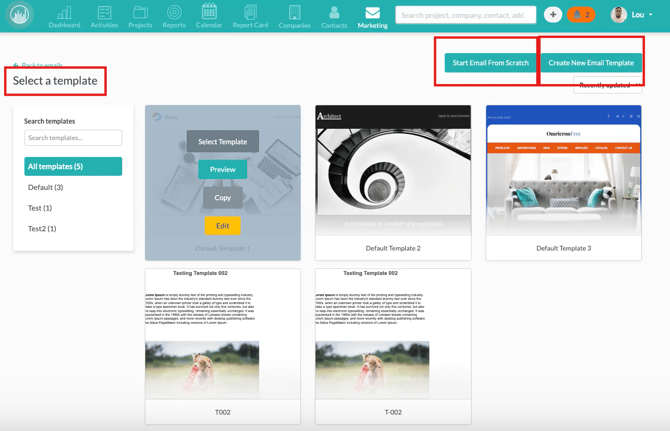670x431 pixels.
Task: Open the Calendar icon
Action: click(x=209, y=16)
